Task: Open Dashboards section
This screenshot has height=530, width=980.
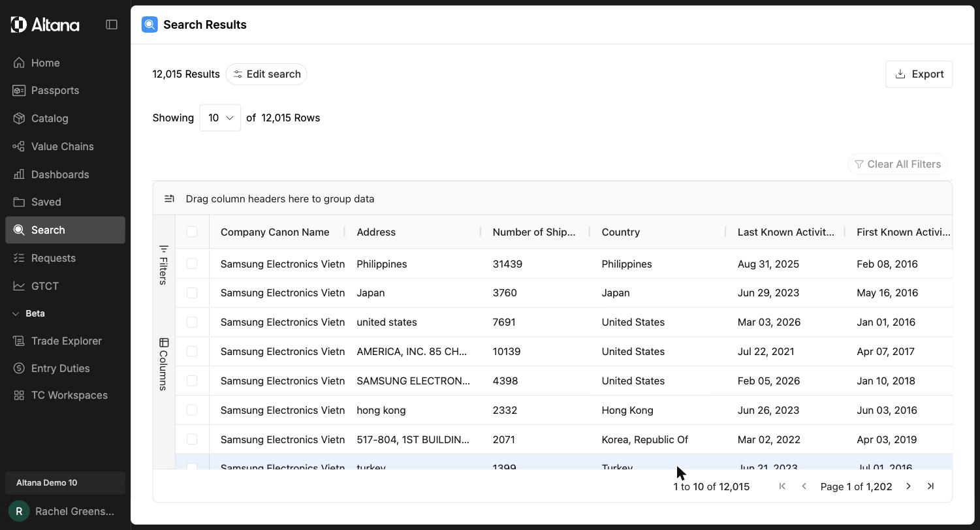Action: tap(65, 174)
